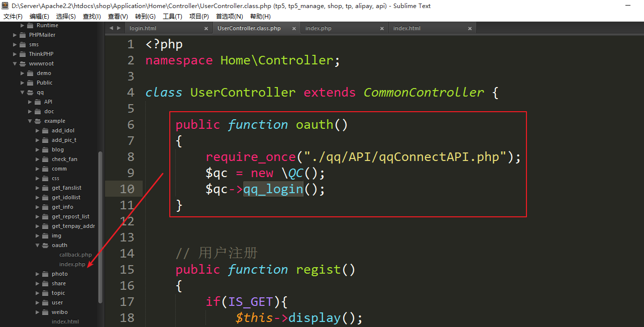Close the UserController.class.php tab
Screen dimensions: 644x327
tap(294, 29)
